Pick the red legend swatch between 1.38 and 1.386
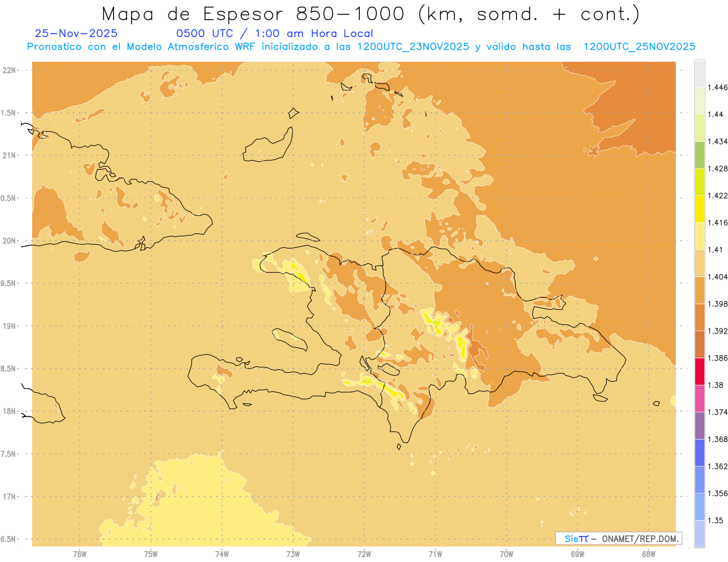Viewport: 728px width, 562px height. [699, 371]
